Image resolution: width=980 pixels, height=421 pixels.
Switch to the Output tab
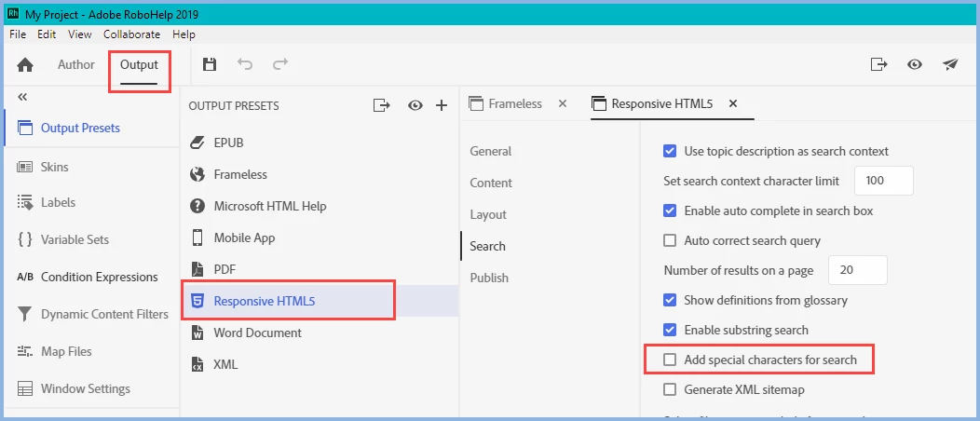140,64
